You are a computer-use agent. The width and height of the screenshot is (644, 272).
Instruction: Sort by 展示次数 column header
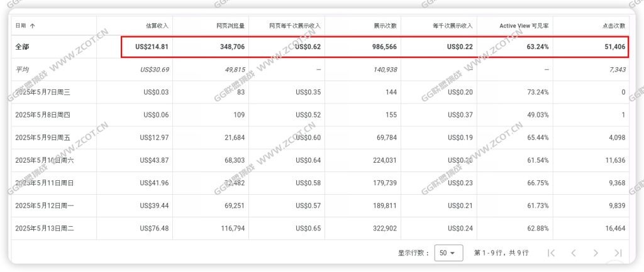tap(386, 26)
